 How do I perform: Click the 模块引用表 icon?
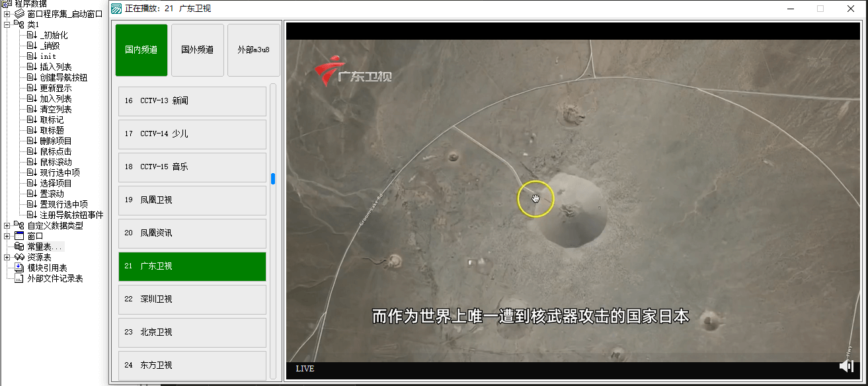pos(19,268)
